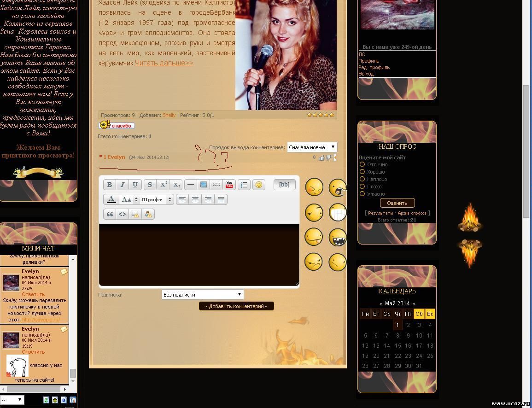Toggle bold formatting in comment editor
Viewport: 532px width, 408px height.
click(110, 185)
